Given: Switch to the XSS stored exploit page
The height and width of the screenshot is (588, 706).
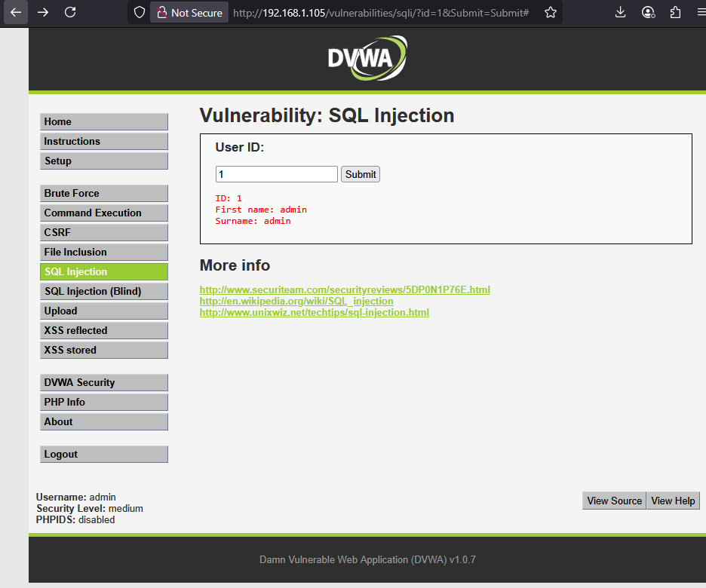Looking at the screenshot, I should pyautogui.click(x=103, y=350).
